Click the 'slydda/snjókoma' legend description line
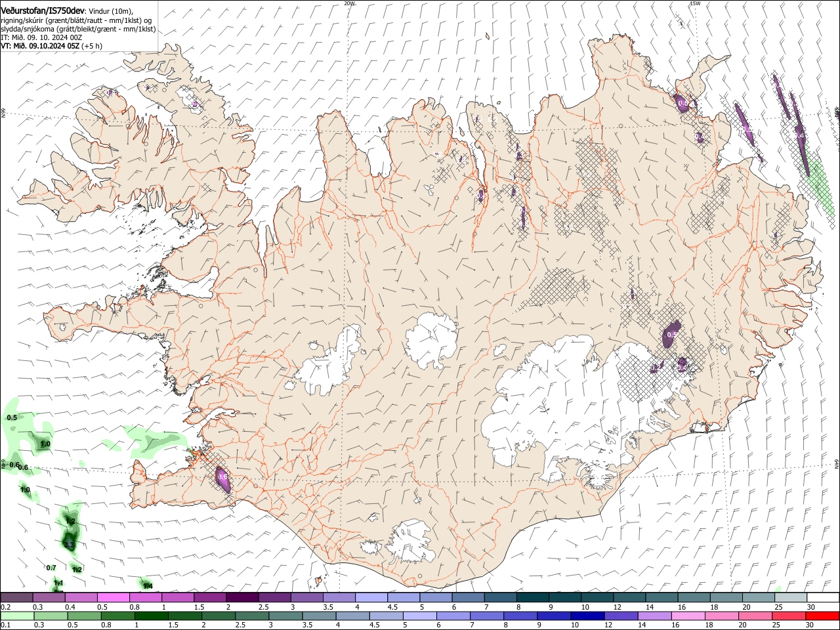 (78, 29)
